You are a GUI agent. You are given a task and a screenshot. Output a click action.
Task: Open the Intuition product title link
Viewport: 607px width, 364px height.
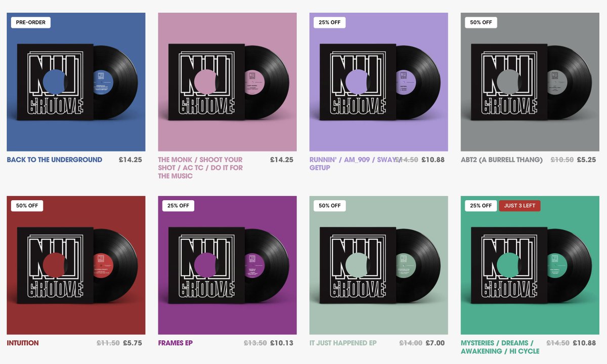click(x=23, y=343)
